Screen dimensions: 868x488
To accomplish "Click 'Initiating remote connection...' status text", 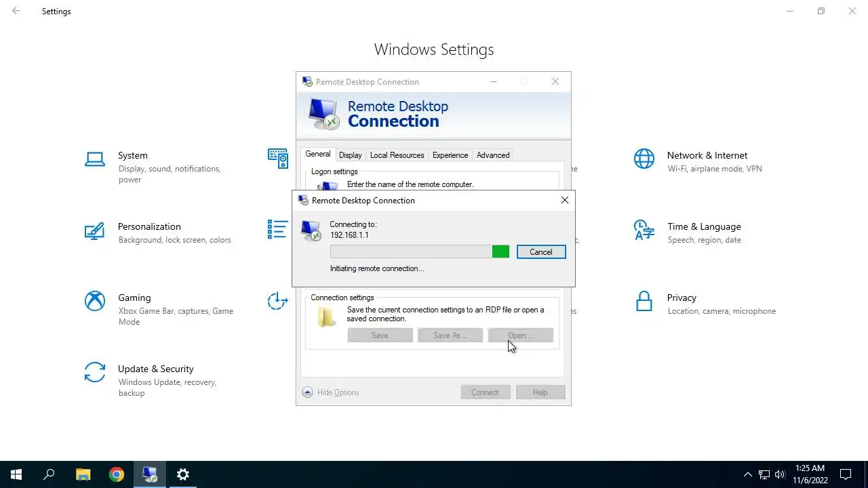I will 377,268.
